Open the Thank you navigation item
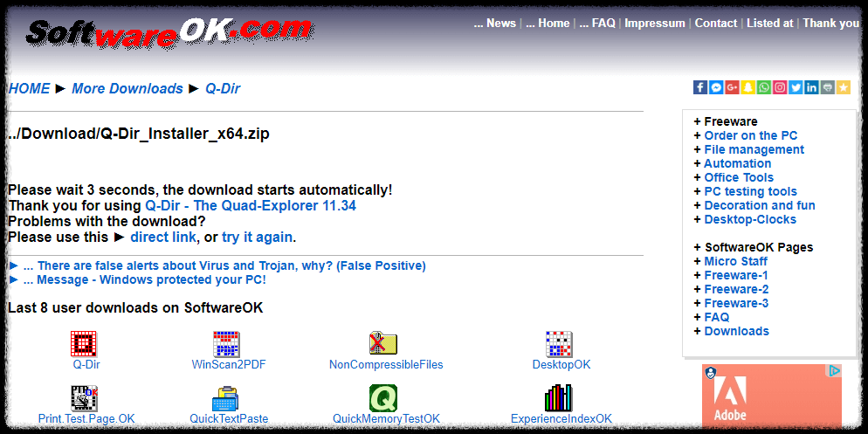This screenshot has height=434, width=868. pos(831,24)
